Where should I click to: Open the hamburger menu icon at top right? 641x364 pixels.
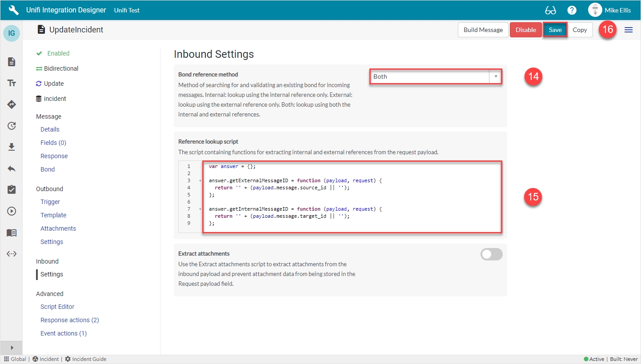click(629, 30)
